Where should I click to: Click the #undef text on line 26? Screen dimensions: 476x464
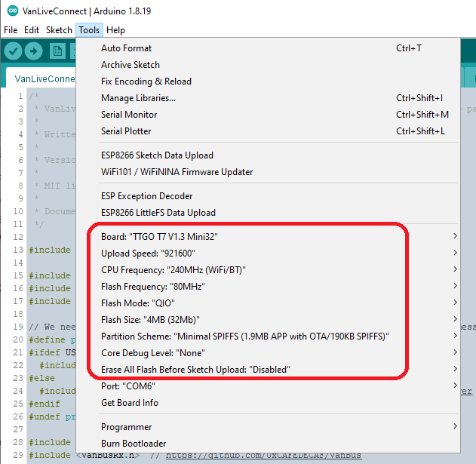pyautogui.click(x=45, y=416)
